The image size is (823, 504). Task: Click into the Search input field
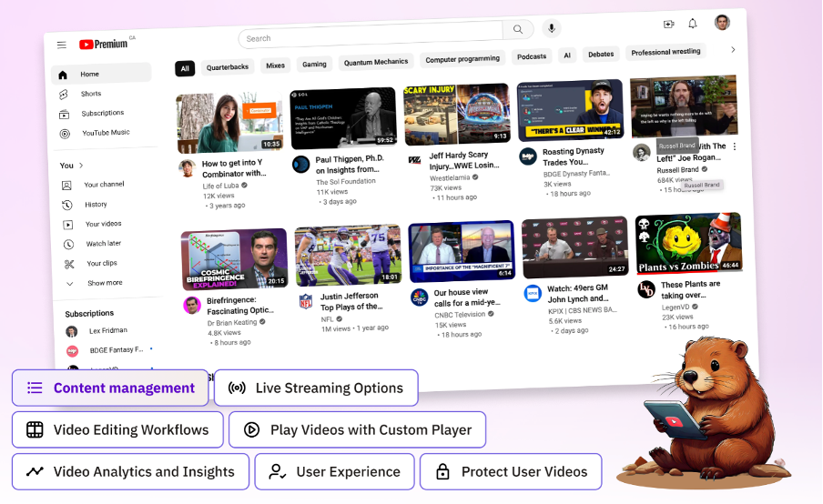click(371, 35)
